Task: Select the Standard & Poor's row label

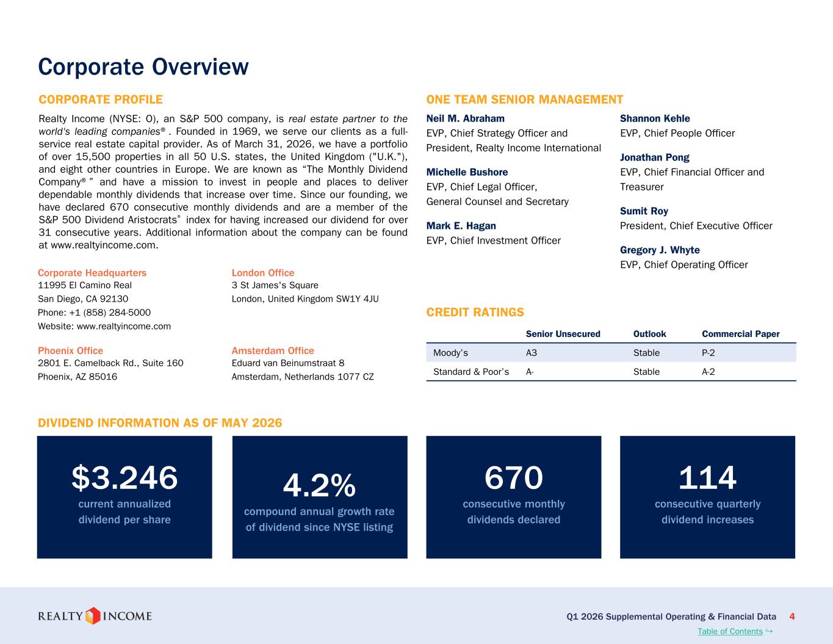Action: click(471, 371)
